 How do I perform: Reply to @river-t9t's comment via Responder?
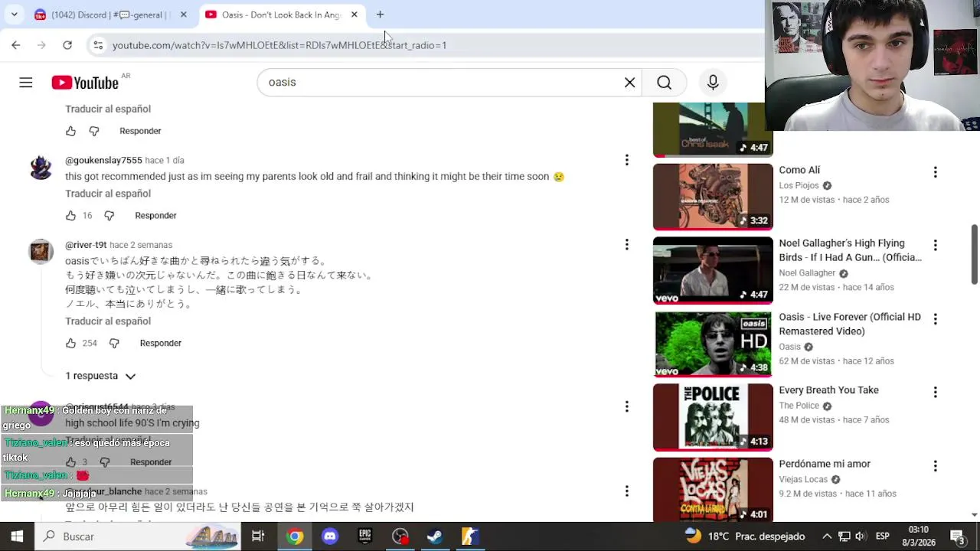[161, 344]
